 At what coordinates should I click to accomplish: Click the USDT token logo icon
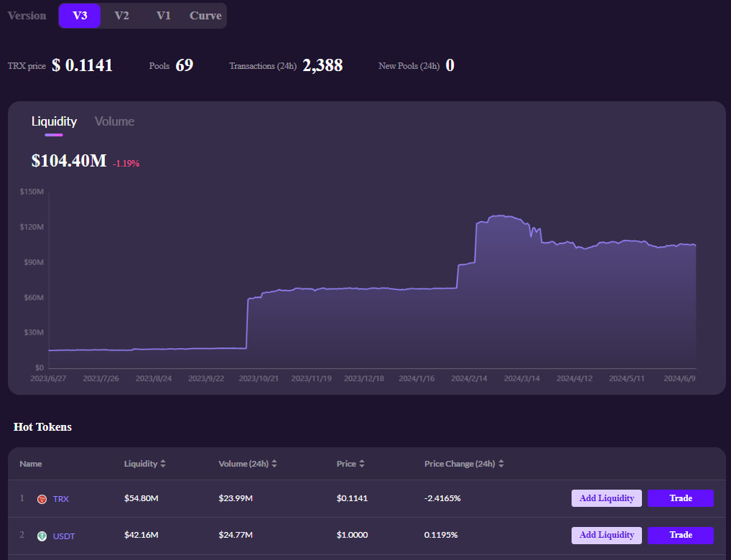[42, 536]
